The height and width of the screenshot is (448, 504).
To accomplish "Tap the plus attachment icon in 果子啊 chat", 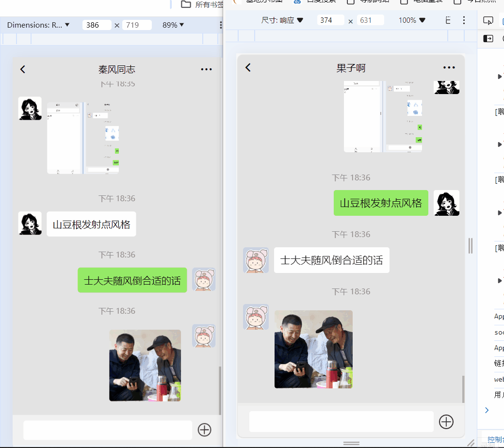I will (446, 421).
